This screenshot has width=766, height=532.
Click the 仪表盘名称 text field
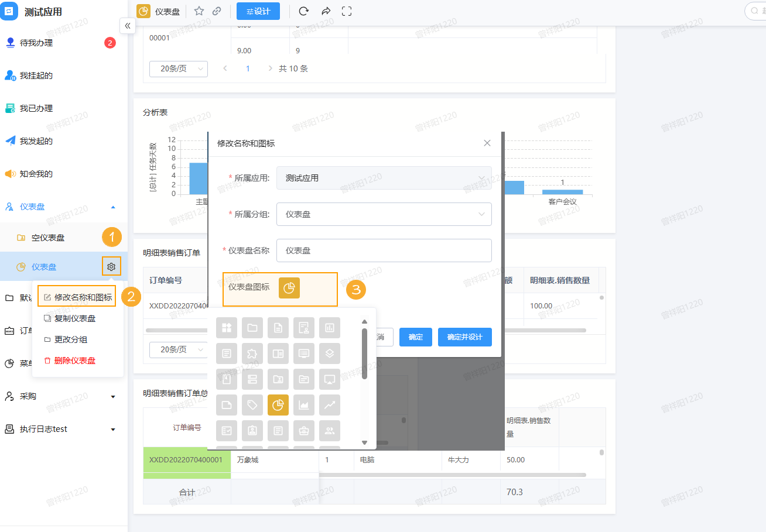[x=384, y=250]
